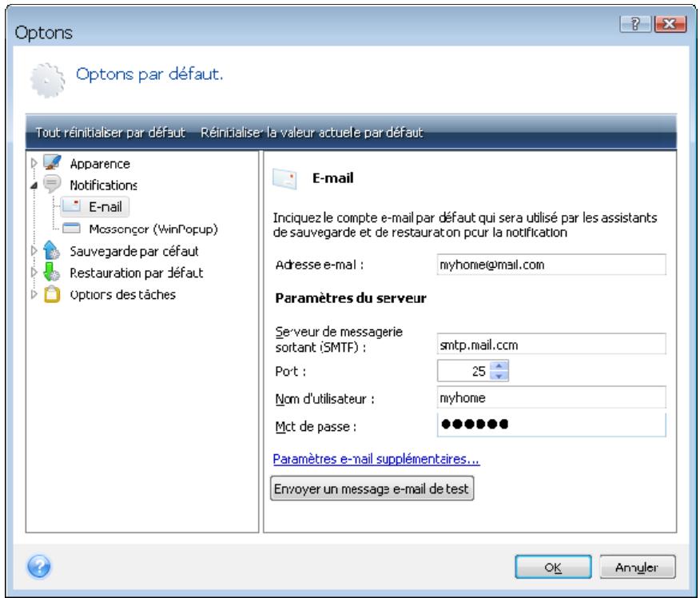
Task: Decrease the Port value with down arrow
Action: [x=499, y=376]
